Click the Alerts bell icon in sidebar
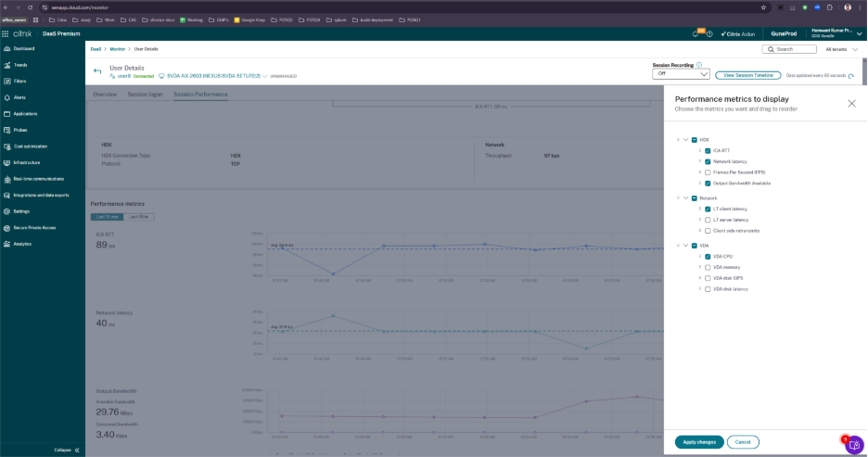 click(x=7, y=97)
